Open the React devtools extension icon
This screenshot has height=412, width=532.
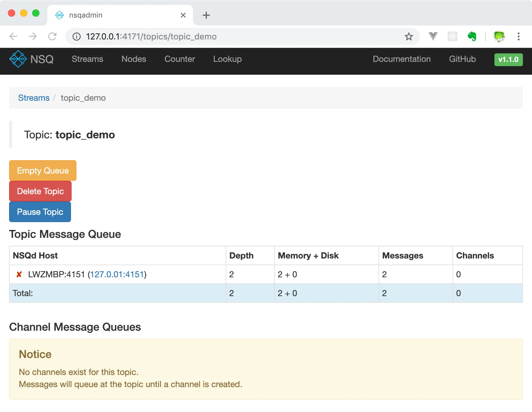452,37
